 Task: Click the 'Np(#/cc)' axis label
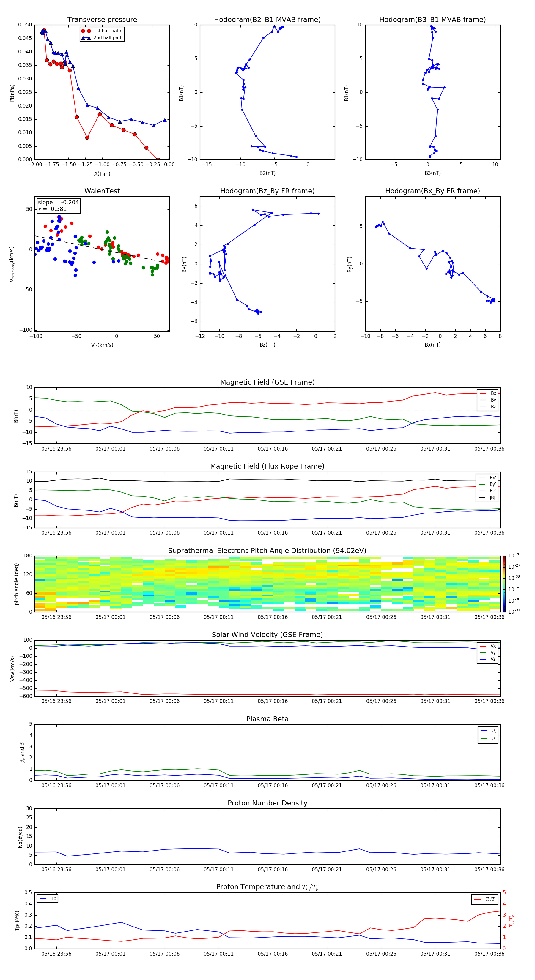pos(20,837)
